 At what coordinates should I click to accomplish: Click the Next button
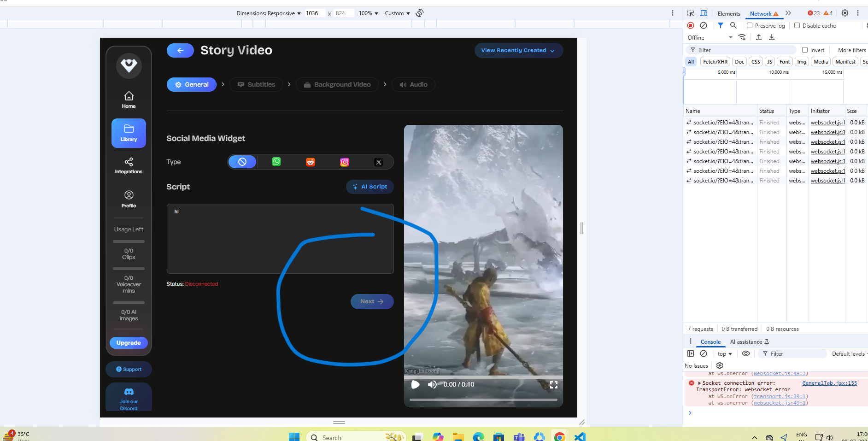click(372, 301)
